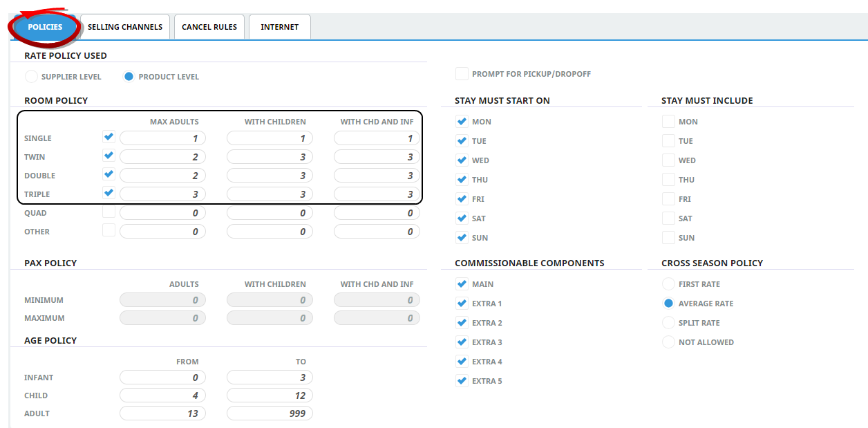Select Split Rate cross season policy
The image size is (868, 428).
pos(668,323)
